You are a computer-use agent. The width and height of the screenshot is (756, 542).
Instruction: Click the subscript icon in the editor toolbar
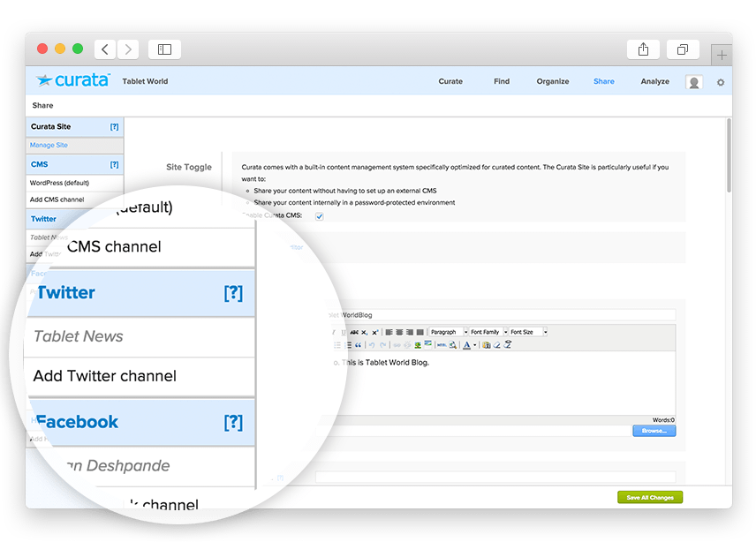point(365,332)
